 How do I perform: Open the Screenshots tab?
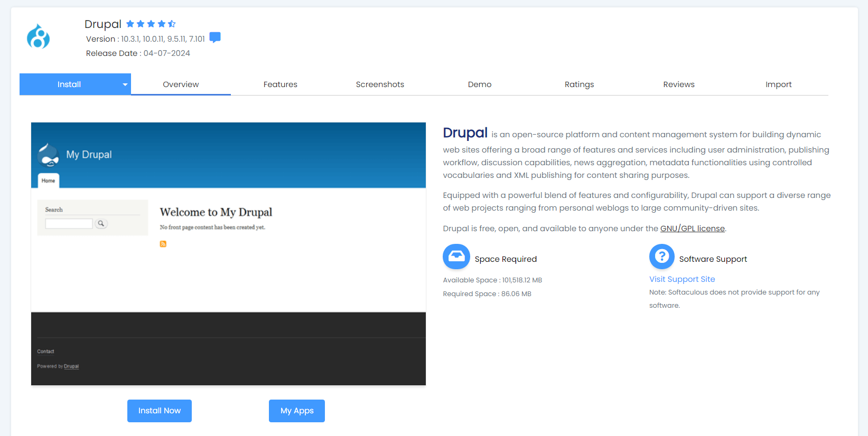[380, 84]
